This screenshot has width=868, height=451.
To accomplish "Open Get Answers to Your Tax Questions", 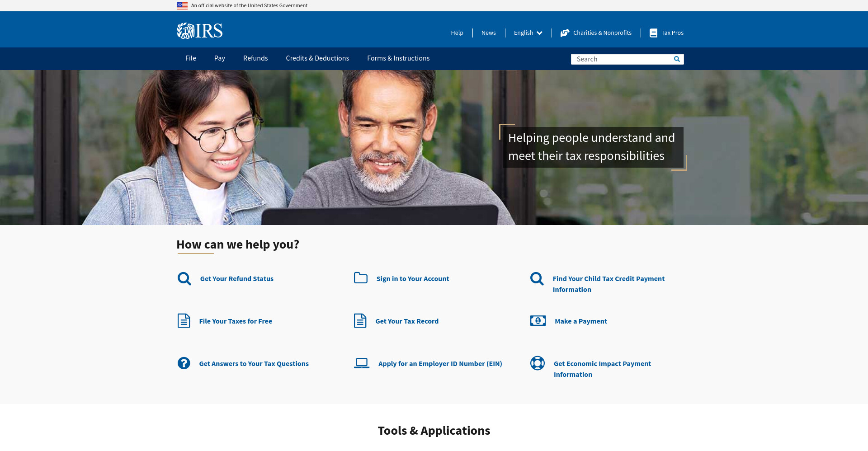I will [254, 364].
